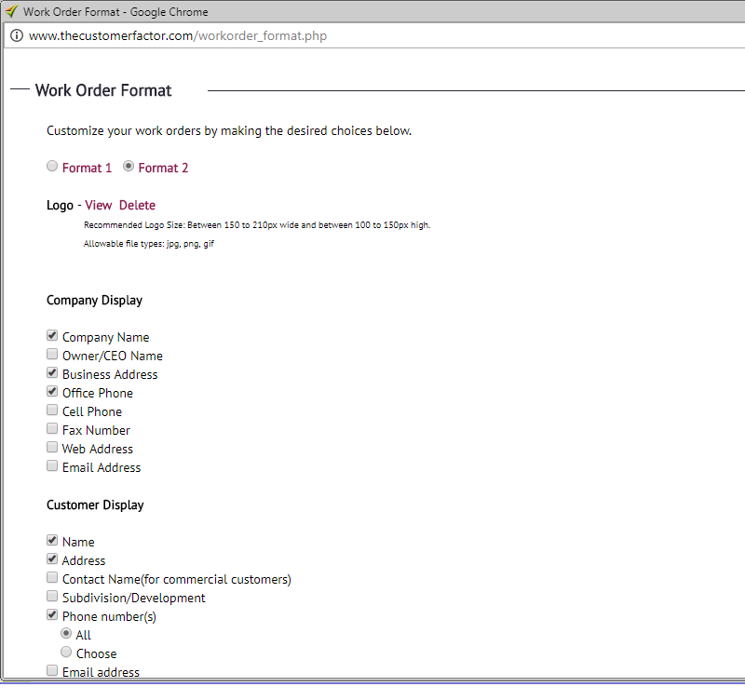This screenshot has height=700, width=745.
Task: Click the site info icon in address bar
Action: click(17, 35)
